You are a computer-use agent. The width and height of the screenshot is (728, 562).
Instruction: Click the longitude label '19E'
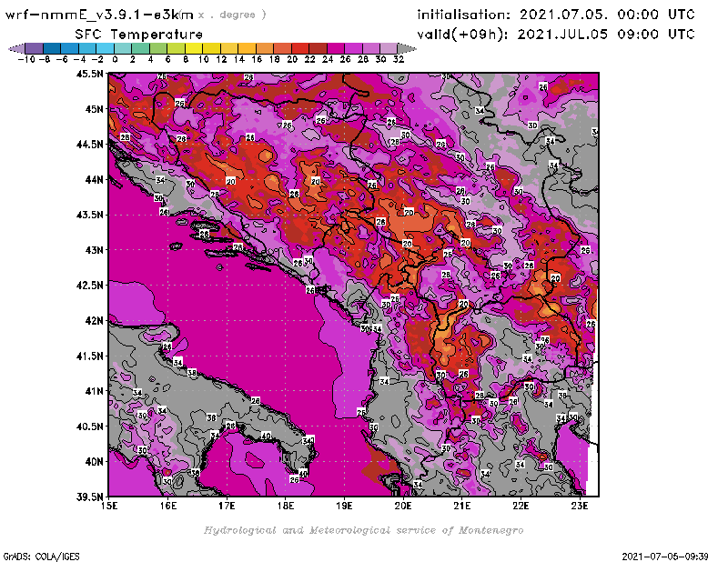[344, 506]
